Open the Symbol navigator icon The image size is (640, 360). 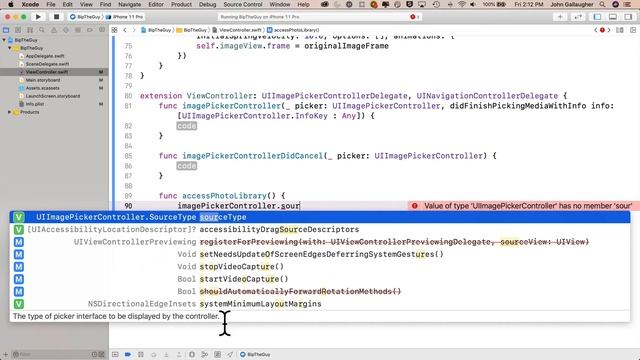tap(30, 30)
